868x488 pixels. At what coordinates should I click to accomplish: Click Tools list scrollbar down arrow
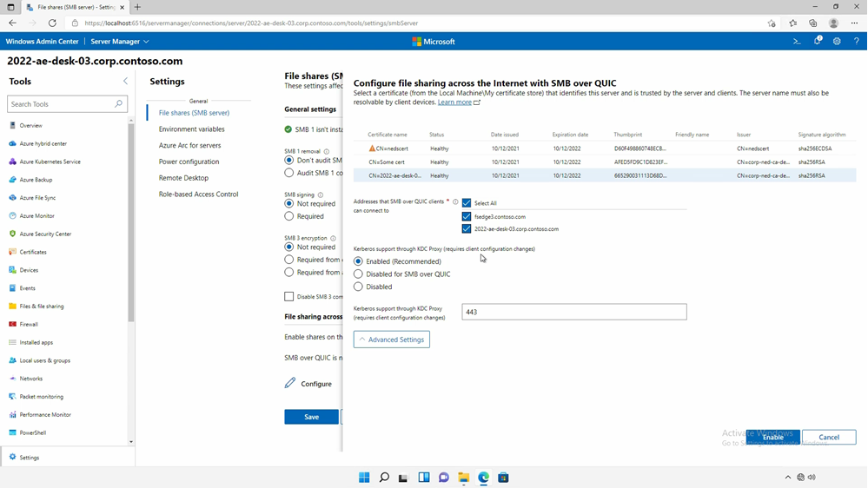(131, 441)
